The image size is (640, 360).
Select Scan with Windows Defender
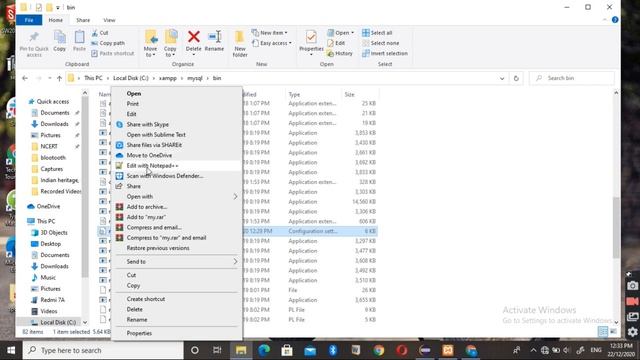pos(177,176)
